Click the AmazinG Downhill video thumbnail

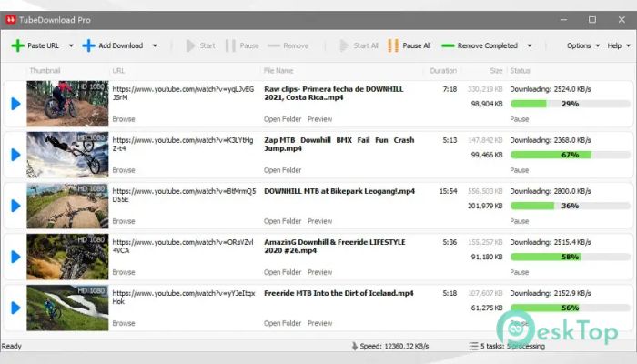(x=67, y=257)
